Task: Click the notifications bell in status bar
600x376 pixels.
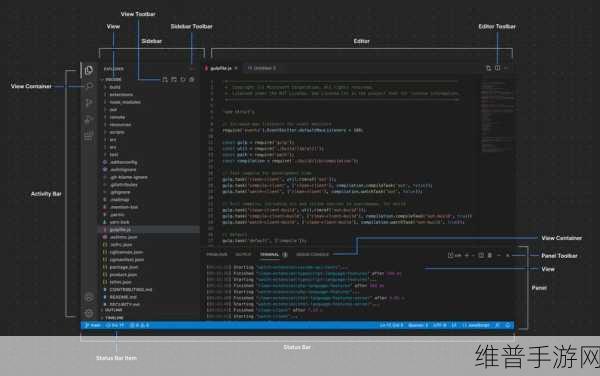Action: [x=508, y=326]
